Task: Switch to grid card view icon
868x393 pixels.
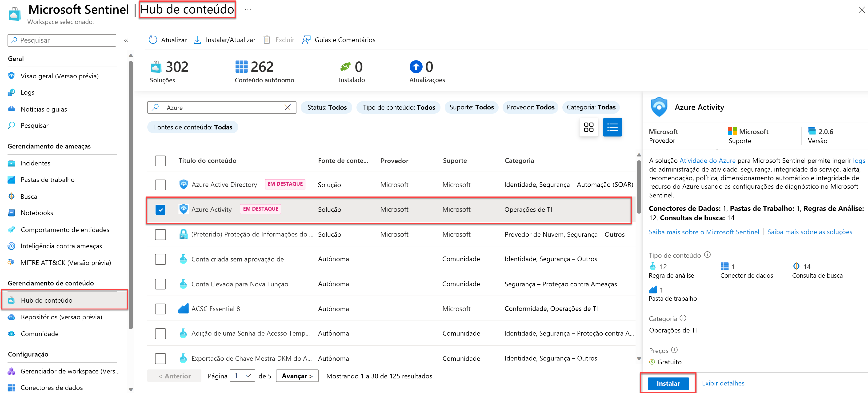Action: click(x=588, y=127)
